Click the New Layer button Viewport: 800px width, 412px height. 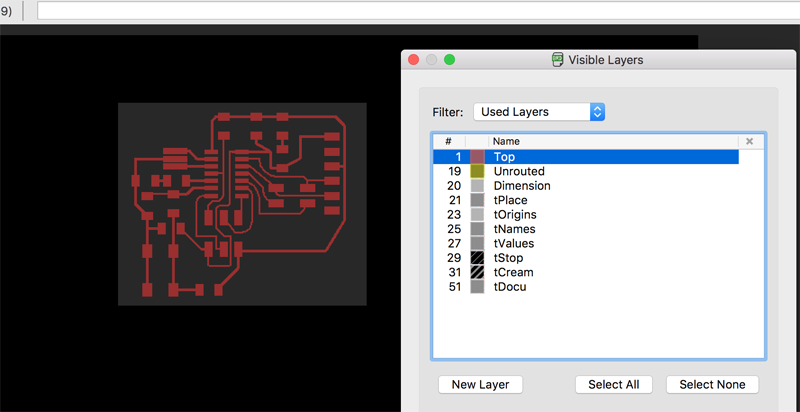coord(480,384)
